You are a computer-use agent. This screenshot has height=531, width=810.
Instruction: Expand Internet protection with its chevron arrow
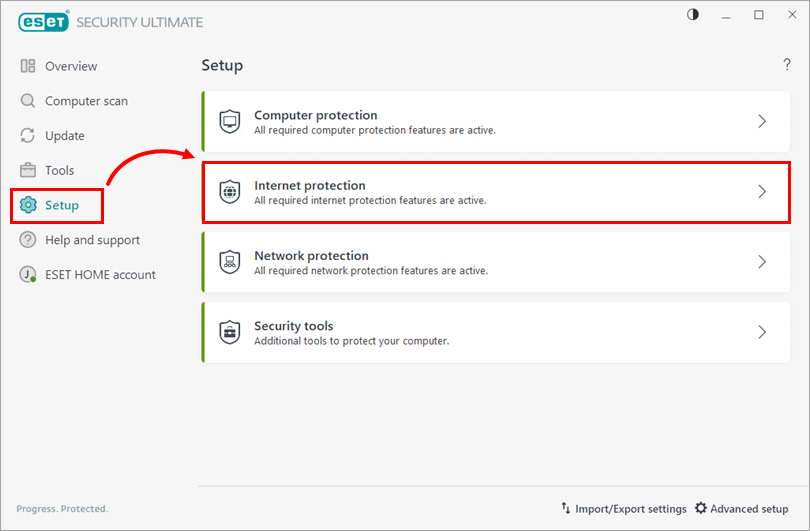point(762,192)
